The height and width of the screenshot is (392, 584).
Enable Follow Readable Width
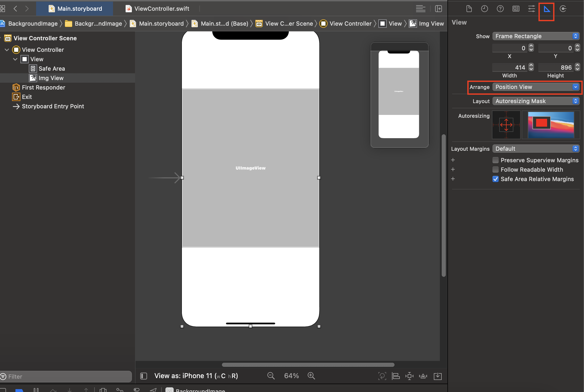point(495,170)
